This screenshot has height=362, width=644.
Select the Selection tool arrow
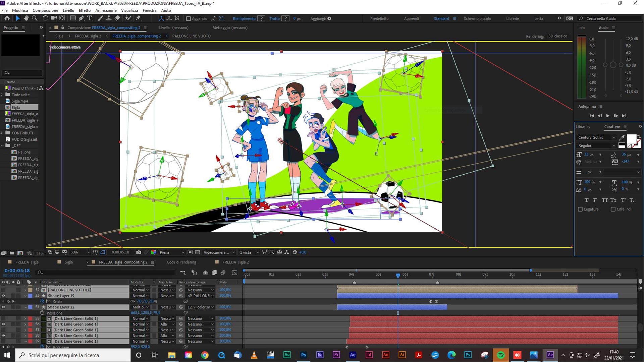tap(17, 18)
